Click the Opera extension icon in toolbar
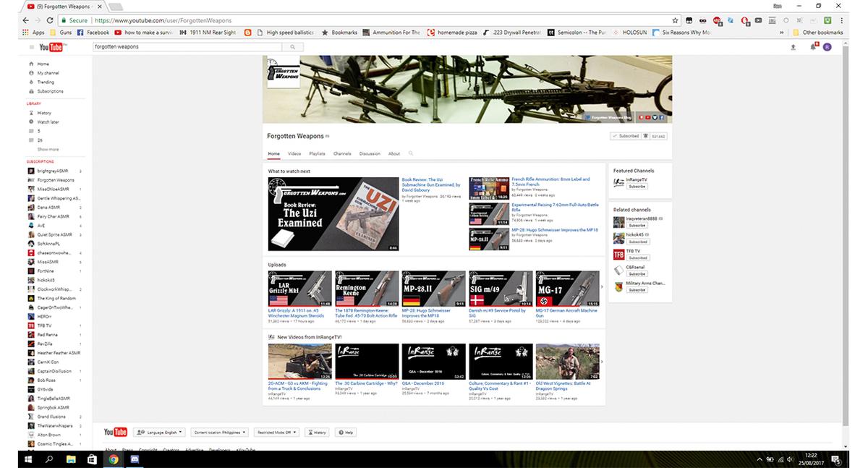The image size is (868, 468). (x=744, y=20)
